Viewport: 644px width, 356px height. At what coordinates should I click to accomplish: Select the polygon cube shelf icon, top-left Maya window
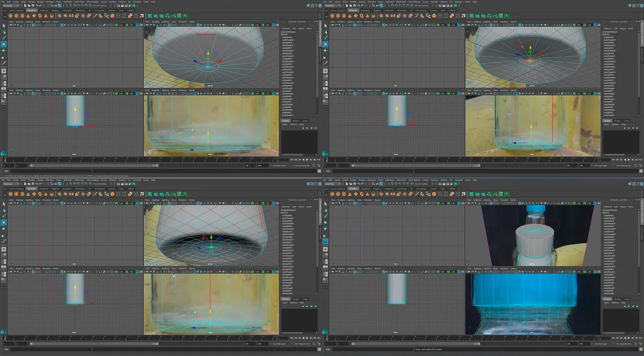coord(16,16)
